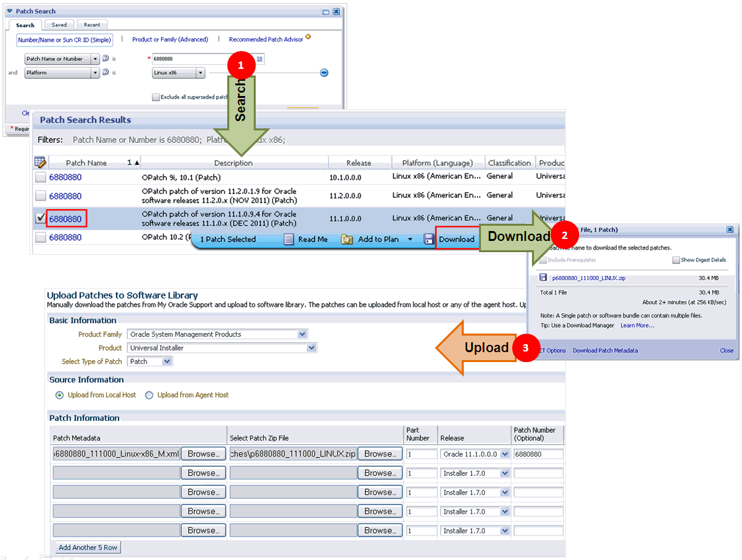Screen dimensions: 742x560
Task: Click the Download floppy disk icon
Action: pyautogui.click(x=429, y=240)
